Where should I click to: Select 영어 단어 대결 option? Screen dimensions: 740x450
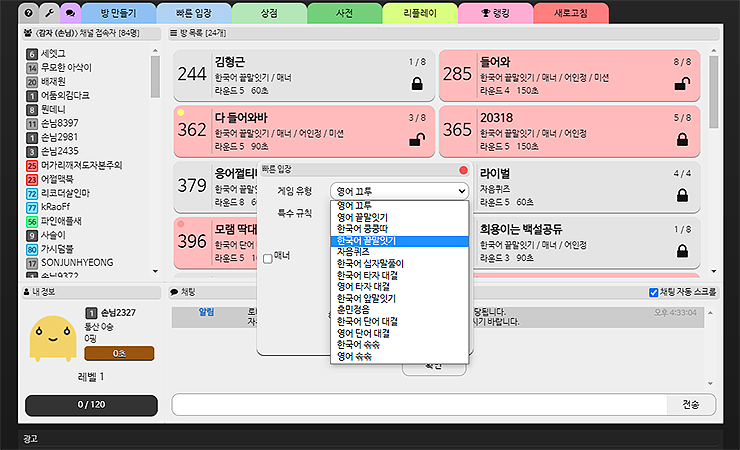point(399,333)
